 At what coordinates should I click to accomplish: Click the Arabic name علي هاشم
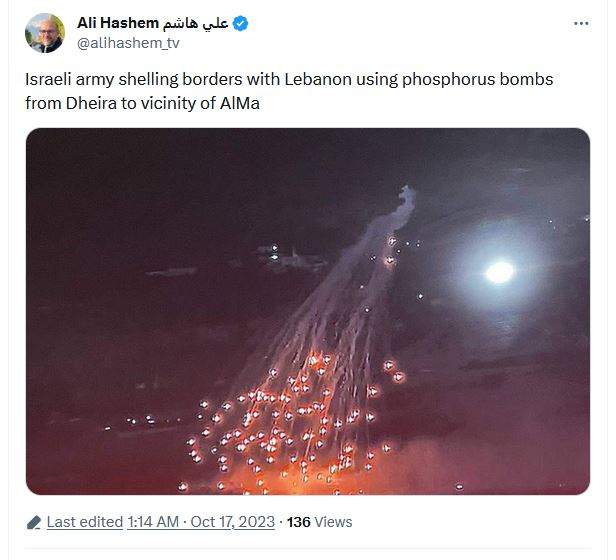pyautogui.click(x=195, y=23)
